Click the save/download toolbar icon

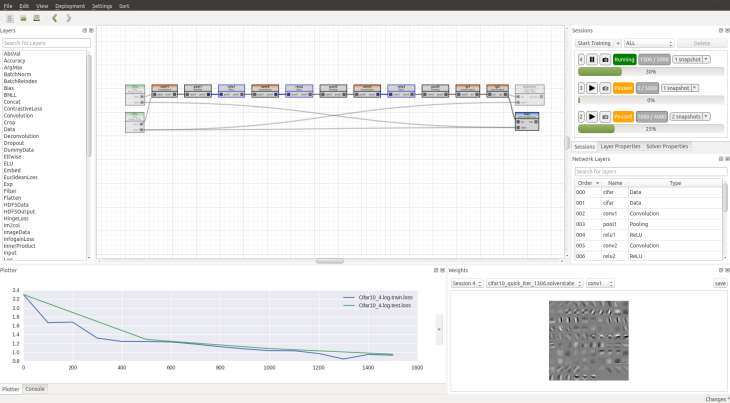click(x=36, y=18)
